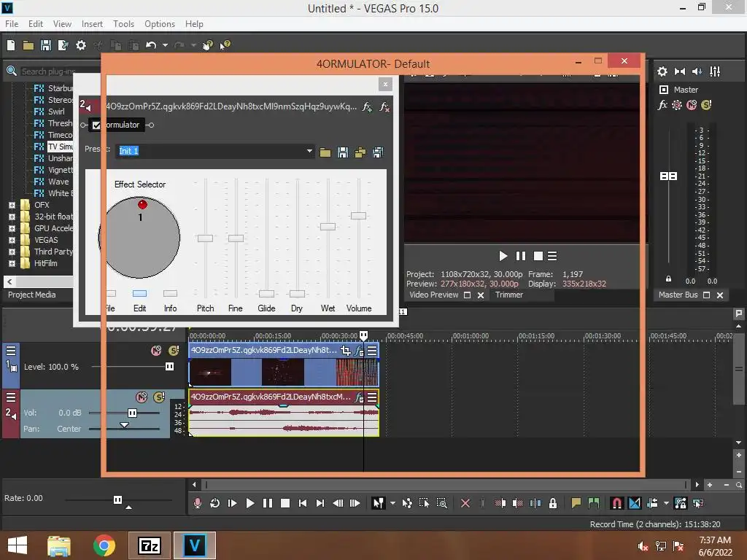
Task: Toggle the 4ormulator plug-in enable checkbox
Action: coord(96,125)
